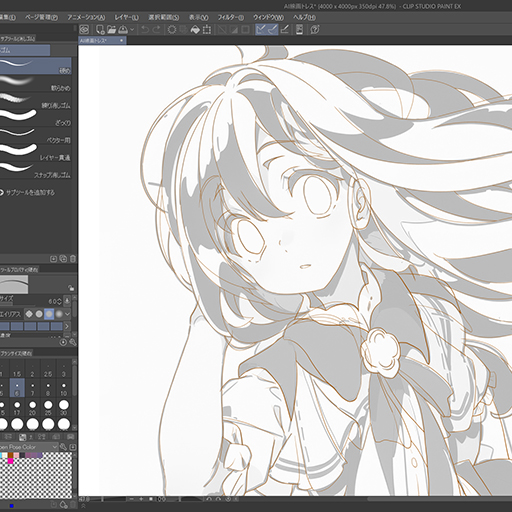Open brush size pen pressure settings
This screenshot has height=512, width=512.
coord(67,301)
